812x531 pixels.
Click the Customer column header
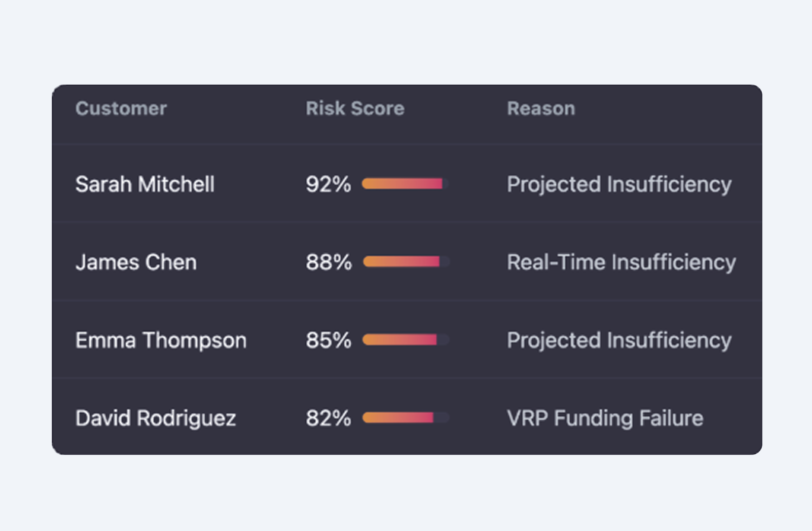click(x=121, y=108)
